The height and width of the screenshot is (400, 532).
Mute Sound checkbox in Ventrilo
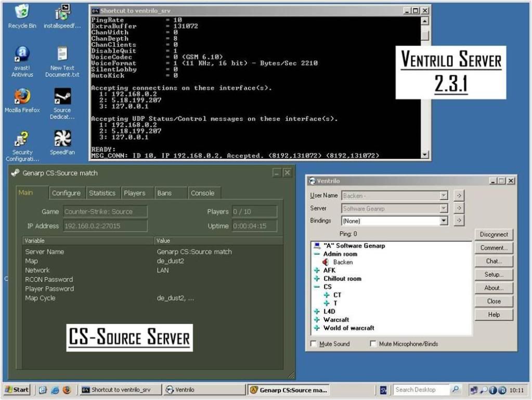click(x=314, y=344)
